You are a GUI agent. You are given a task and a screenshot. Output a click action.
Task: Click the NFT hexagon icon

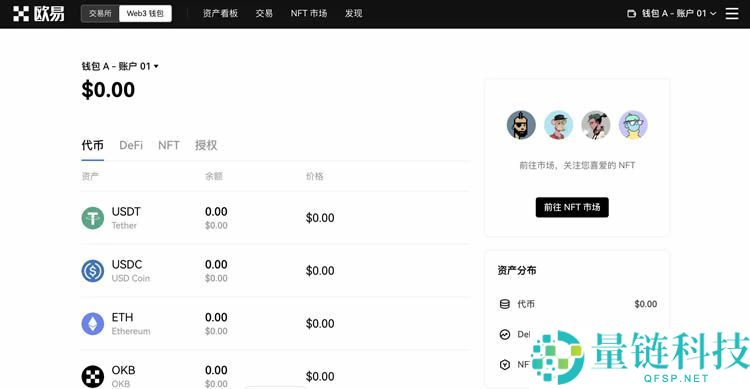point(505,365)
